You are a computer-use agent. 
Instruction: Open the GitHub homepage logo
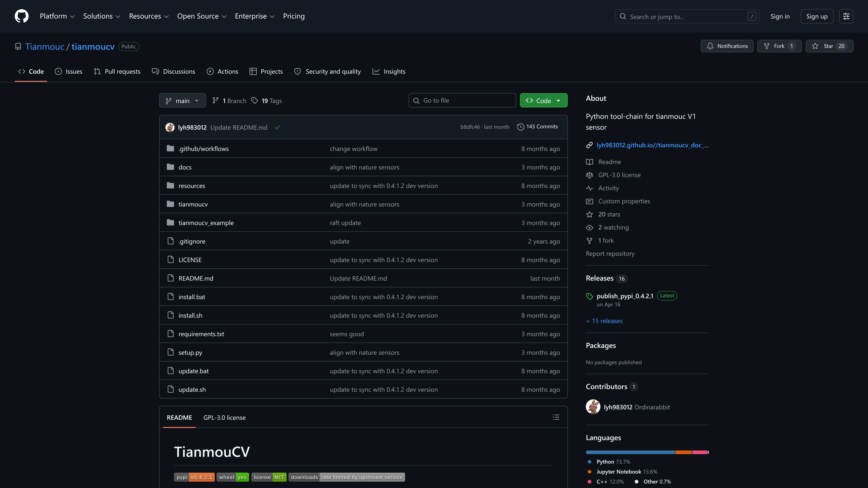click(x=21, y=16)
